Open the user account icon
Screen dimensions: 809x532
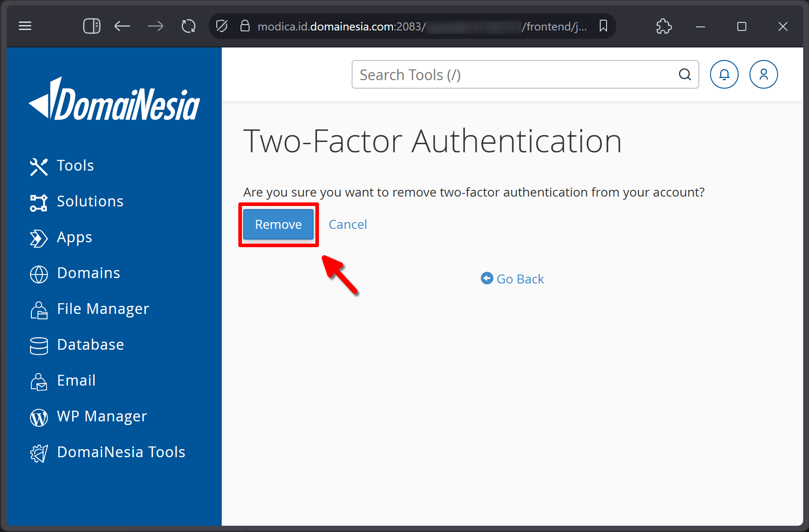click(764, 74)
